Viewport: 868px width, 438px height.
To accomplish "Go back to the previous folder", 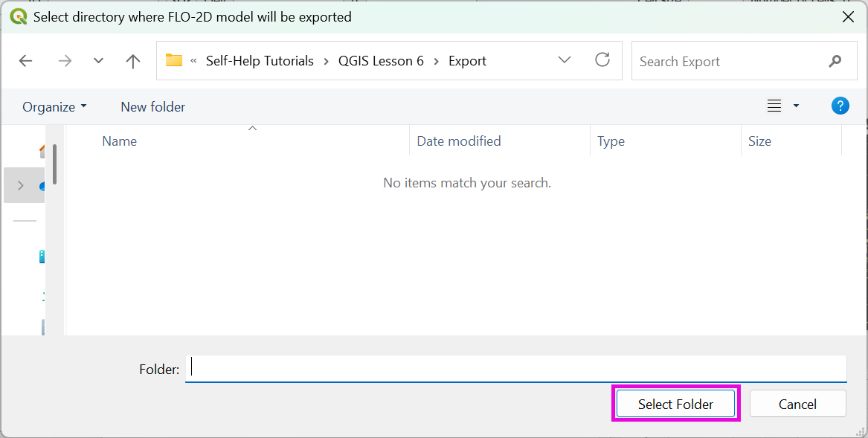I will [x=26, y=61].
